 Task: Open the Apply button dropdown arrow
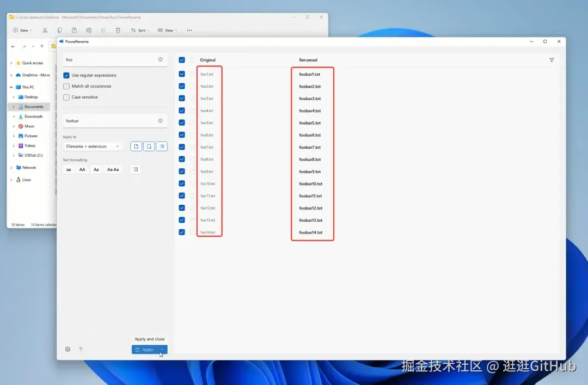[162, 350]
